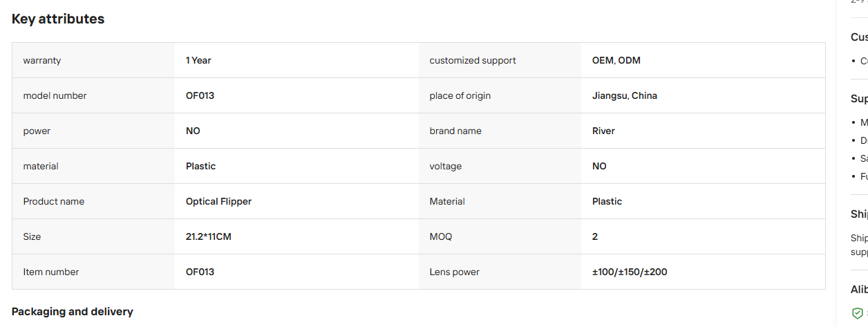Select the 21.2*11CM size value
The width and height of the screenshot is (868, 327).
(209, 236)
